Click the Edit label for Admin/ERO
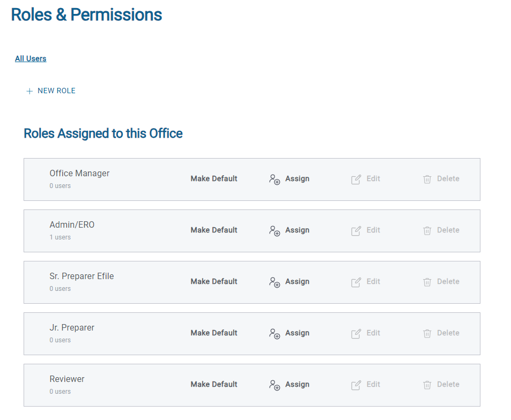Screen dimensions: 511x420 (x=373, y=230)
